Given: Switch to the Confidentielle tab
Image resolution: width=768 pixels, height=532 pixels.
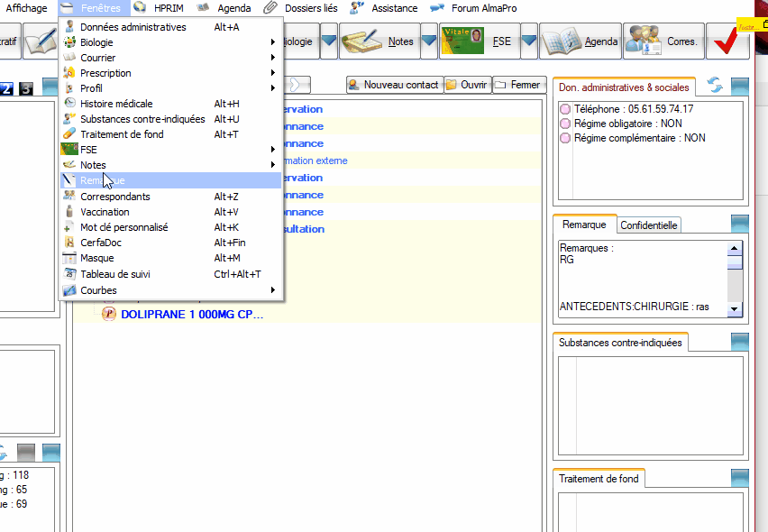Looking at the screenshot, I should point(650,225).
